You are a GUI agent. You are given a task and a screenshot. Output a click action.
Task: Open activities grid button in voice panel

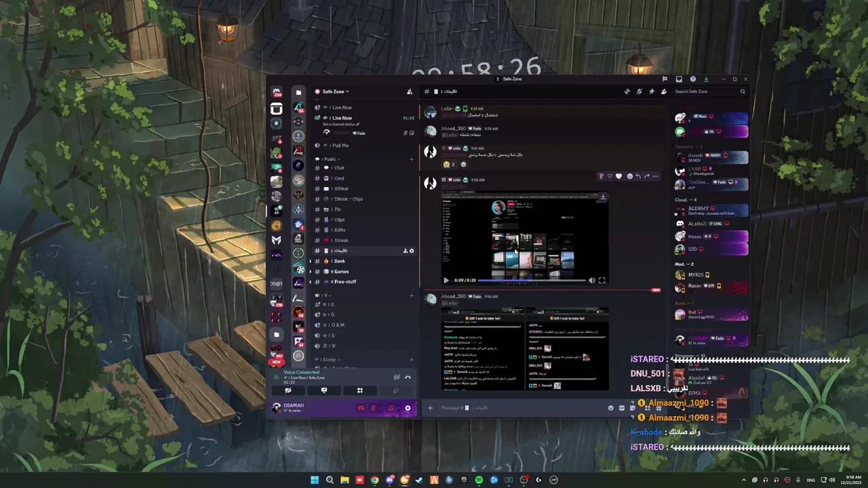coord(360,390)
